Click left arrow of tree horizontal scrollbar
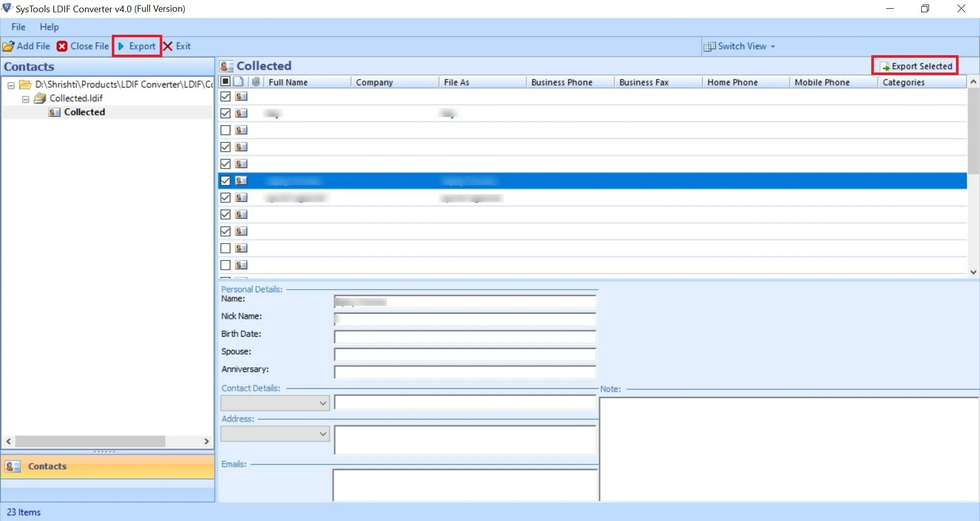The image size is (980, 521). pyautogui.click(x=9, y=441)
